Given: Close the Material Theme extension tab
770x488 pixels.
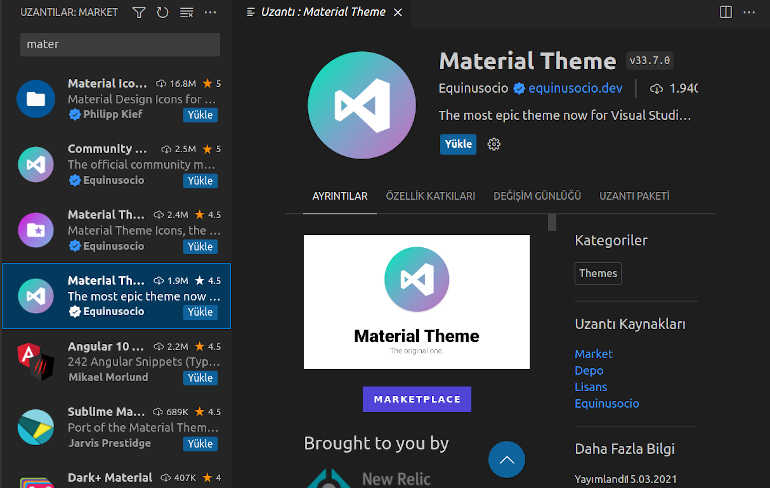Looking at the screenshot, I should pyautogui.click(x=398, y=12).
